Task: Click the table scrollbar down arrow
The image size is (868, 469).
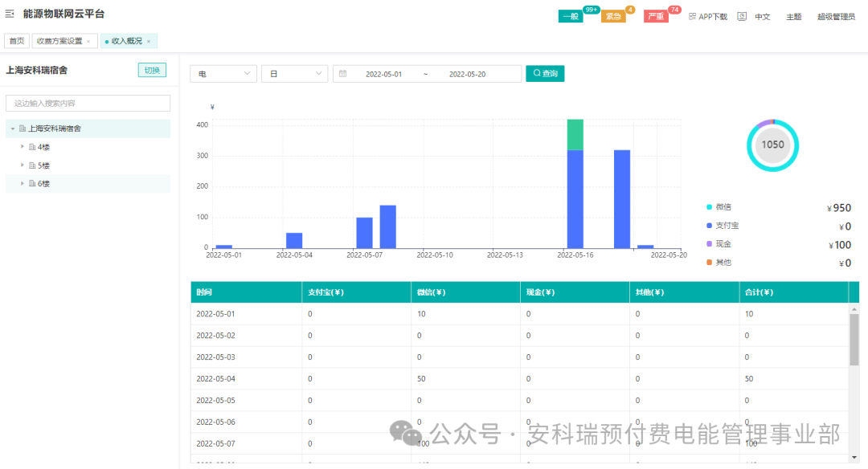Action: pyautogui.click(x=854, y=458)
